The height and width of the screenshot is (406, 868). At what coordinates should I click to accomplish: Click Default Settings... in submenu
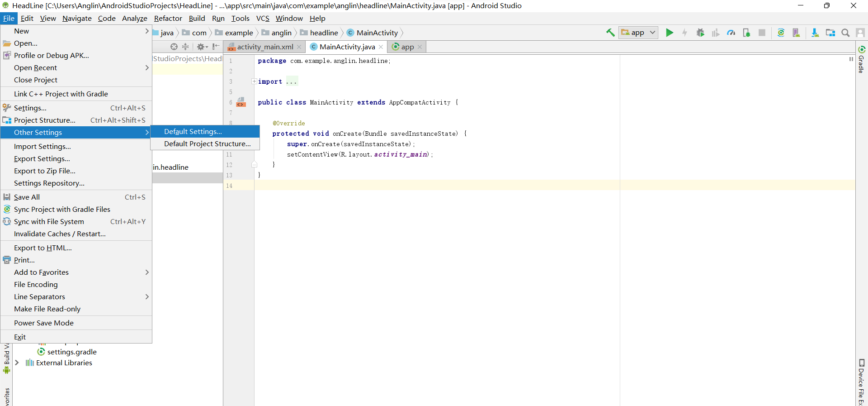(205, 131)
